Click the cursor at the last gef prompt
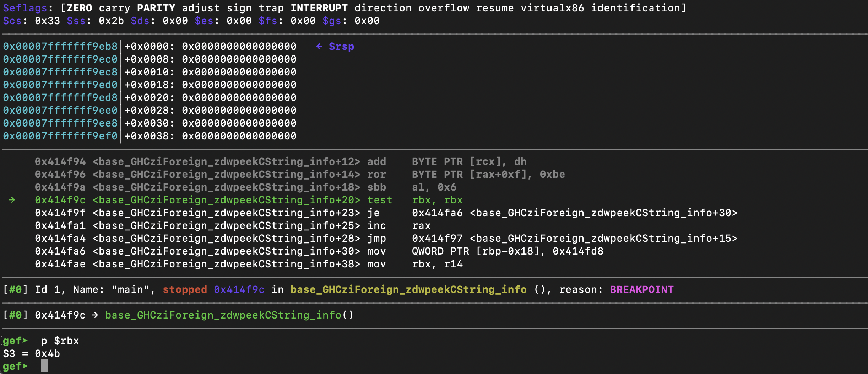 [x=44, y=366]
